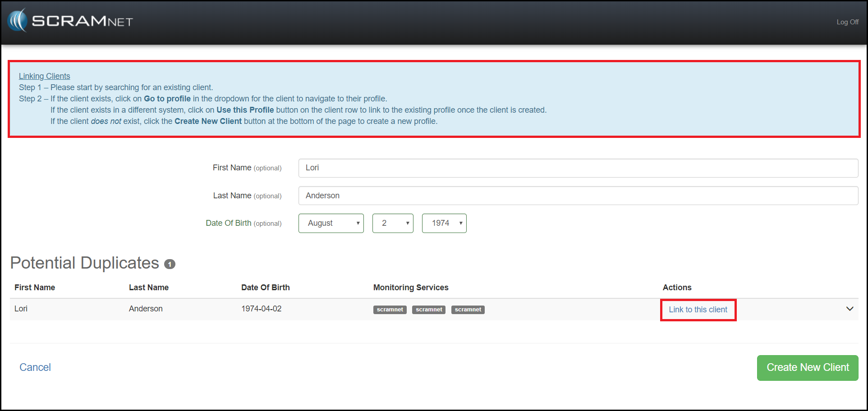
Task: Cancel the client search
Action: (35, 367)
